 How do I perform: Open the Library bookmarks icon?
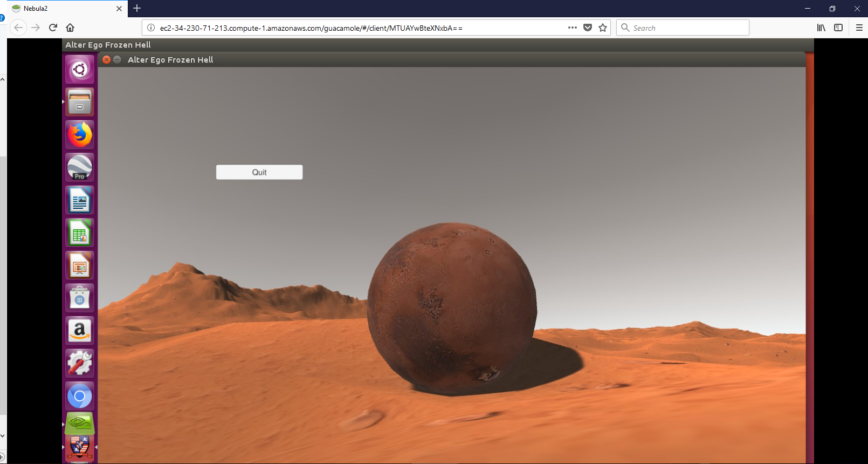click(x=821, y=28)
